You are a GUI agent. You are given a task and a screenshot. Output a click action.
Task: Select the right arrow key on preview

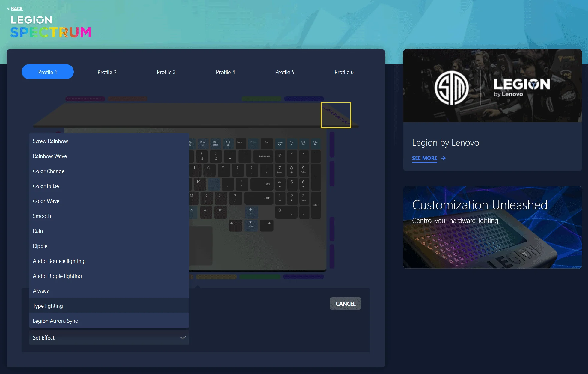[x=266, y=225]
